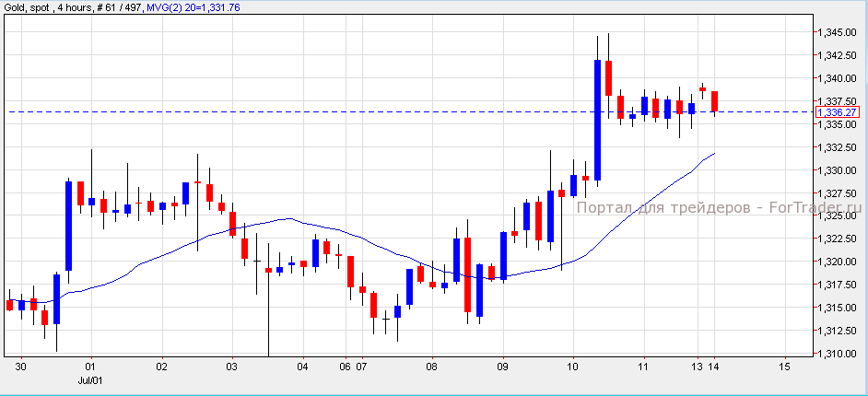This screenshot has width=868, height=396.
Task: Click the '02' date label on time axis
Action: (162, 367)
